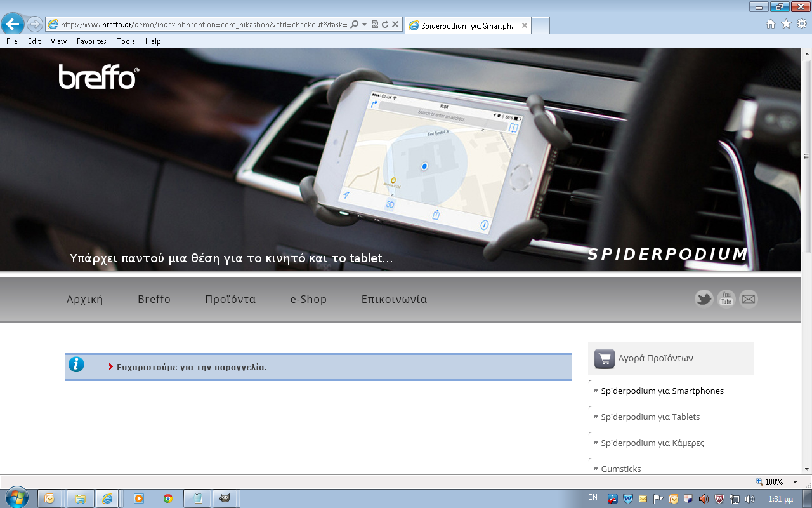Click the Action Center flag tray icon
Screen dimensions: 812x508
click(658, 498)
